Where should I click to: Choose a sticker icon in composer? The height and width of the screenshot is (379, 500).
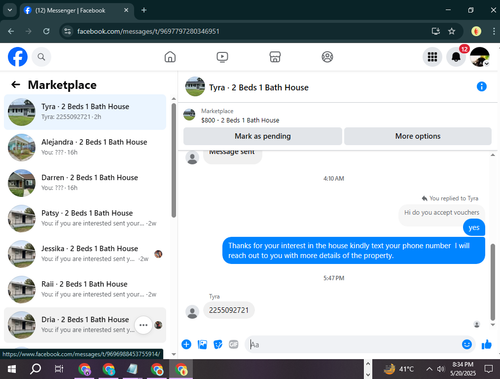(x=218, y=344)
